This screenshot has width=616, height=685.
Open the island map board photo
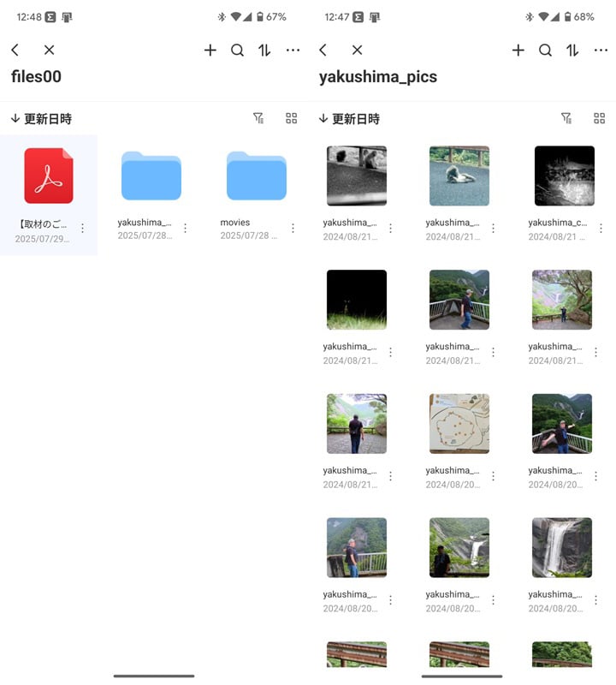coord(459,424)
